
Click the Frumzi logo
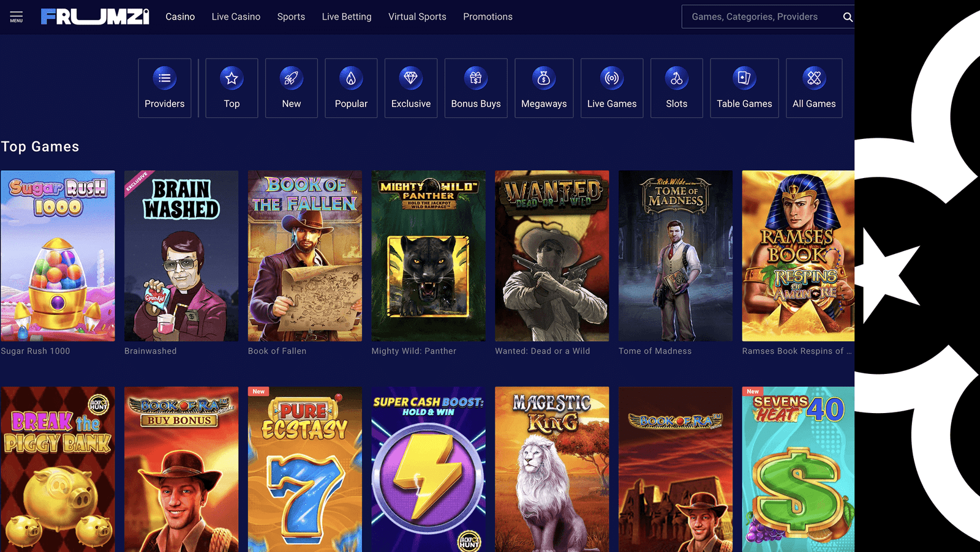click(x=95, y=17)
